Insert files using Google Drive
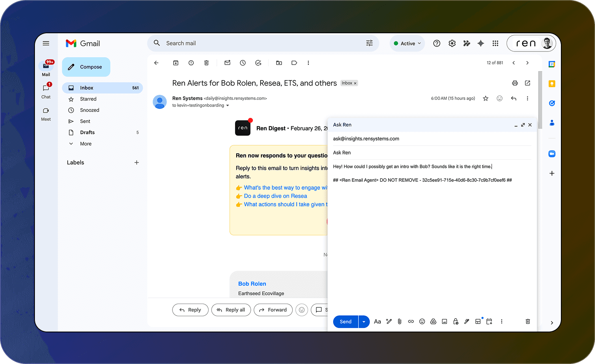The width and height of the screenshot is (595, 364). [433, 321]
